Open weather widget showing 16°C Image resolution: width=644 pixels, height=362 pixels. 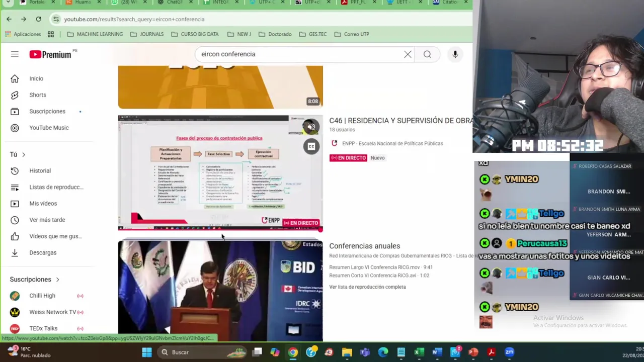(x=30, y=352)
